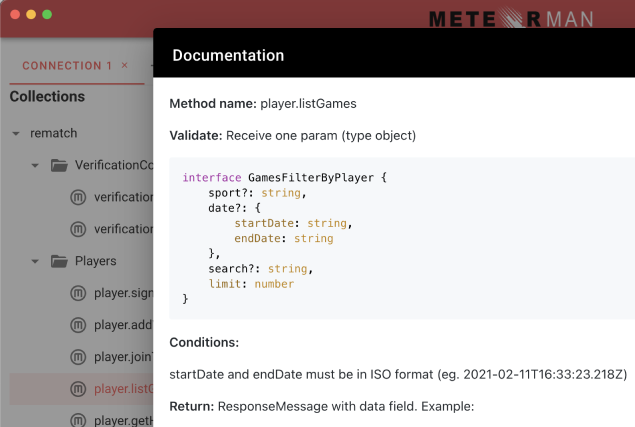Select the rematch collection label

pyautogui.click(x=54, y=133)
